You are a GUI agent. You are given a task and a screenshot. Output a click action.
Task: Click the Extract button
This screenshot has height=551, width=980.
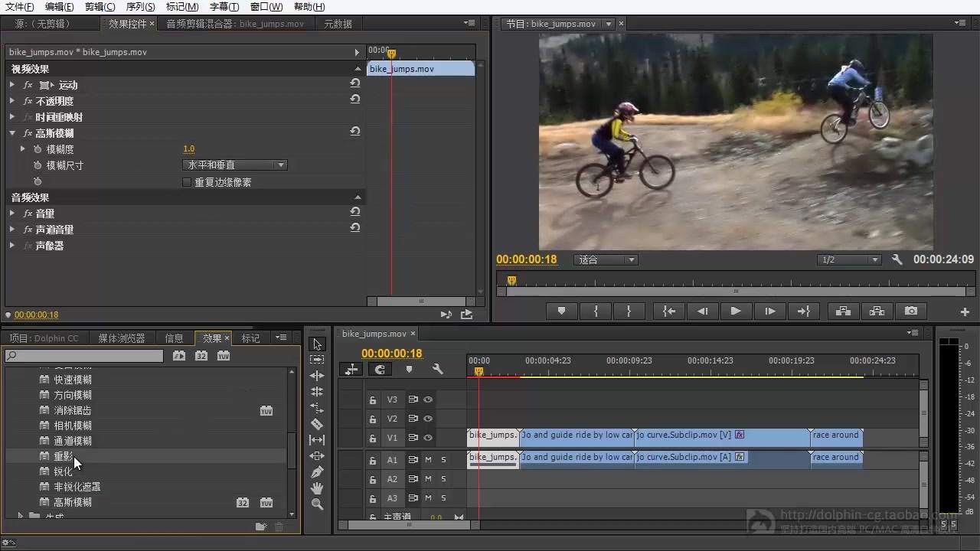click(877, 311)
